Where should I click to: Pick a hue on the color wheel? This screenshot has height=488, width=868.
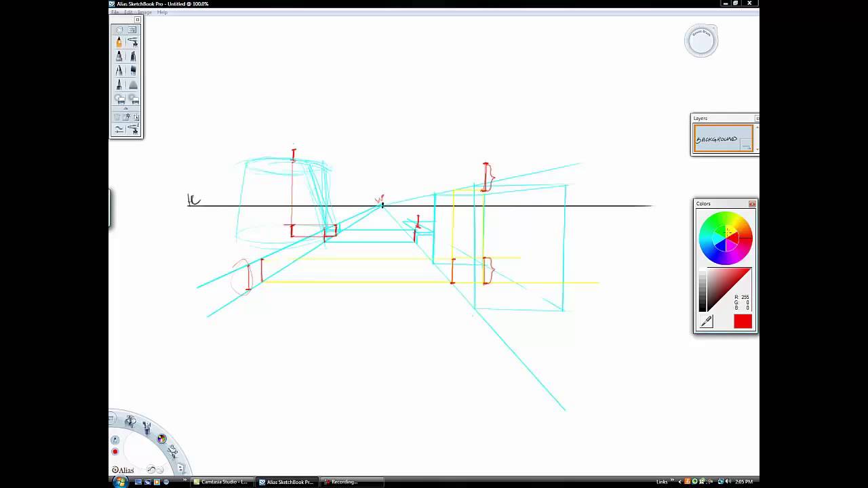726,238
